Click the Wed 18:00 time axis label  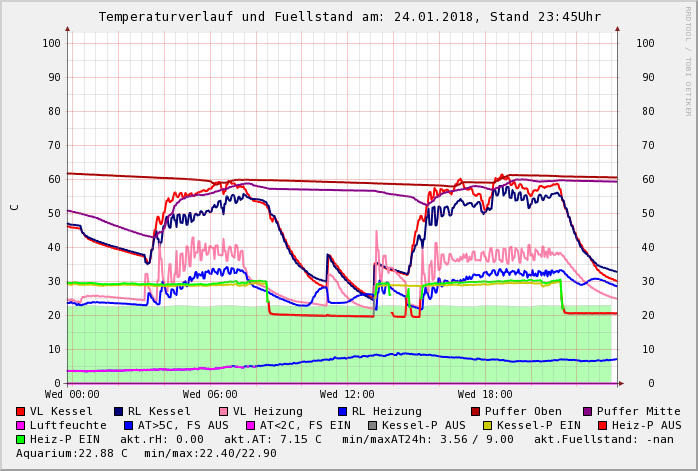pyautogui.click(x=485, y=394)
